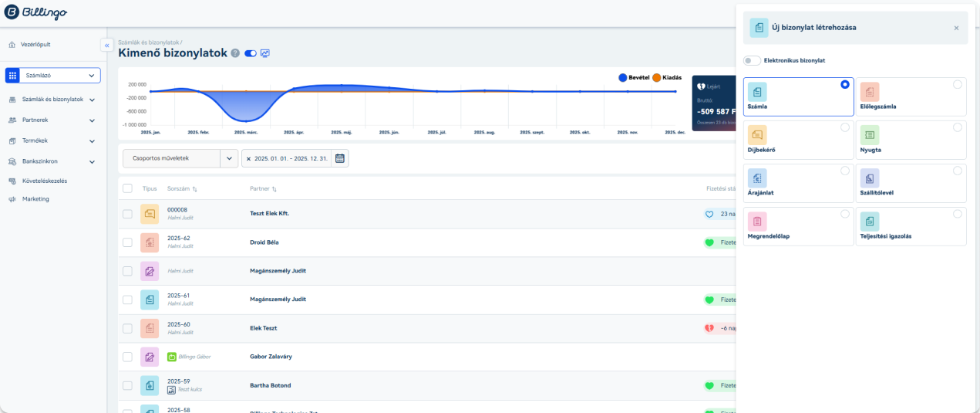Open Követeléskezelés in the sidebar
Screen dimensions: 980x413
tap(44, 181)
